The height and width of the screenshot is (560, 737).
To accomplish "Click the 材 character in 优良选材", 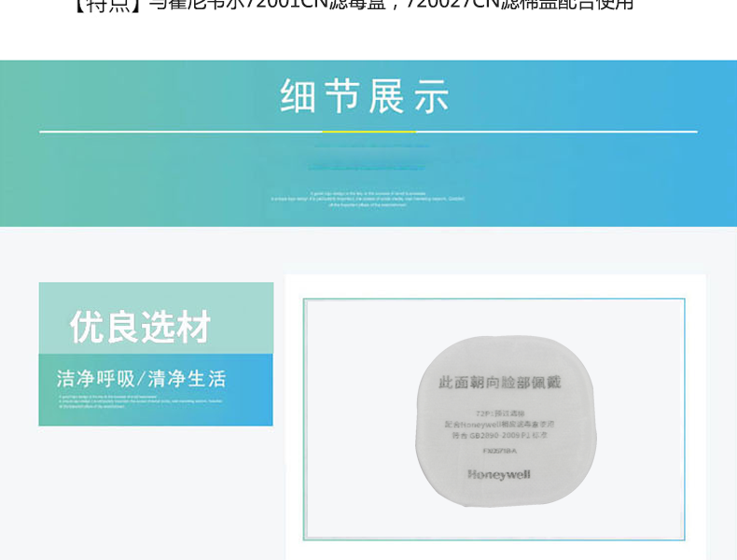I will [195, 327].
